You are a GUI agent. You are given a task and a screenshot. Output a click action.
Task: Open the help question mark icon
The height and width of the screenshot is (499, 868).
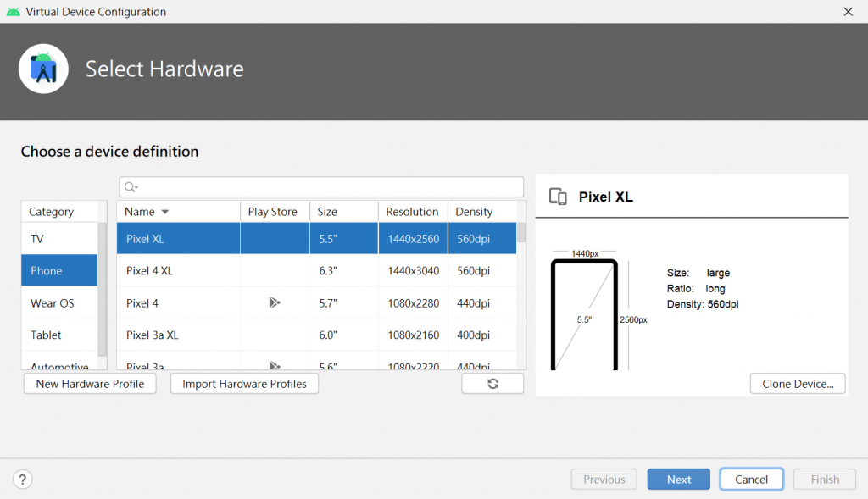pos(23,479)
